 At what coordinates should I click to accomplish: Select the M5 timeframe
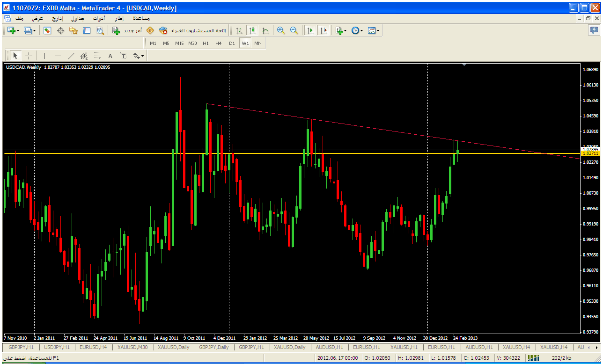tap(166, 43)
